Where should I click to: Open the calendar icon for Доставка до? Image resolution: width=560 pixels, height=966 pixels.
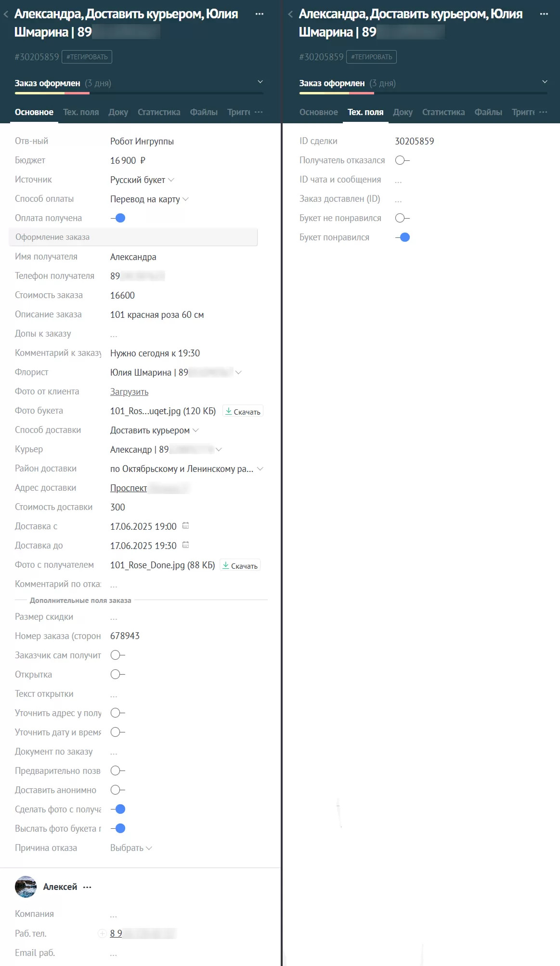(185, 545)
